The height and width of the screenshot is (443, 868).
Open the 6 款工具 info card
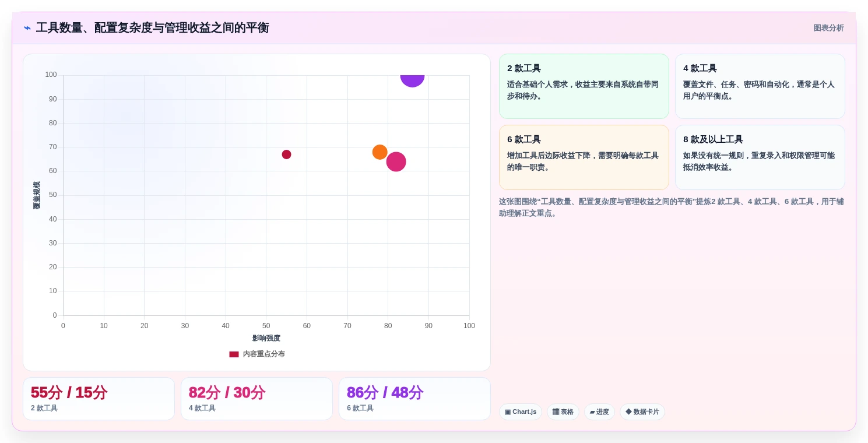pos(584,157)
